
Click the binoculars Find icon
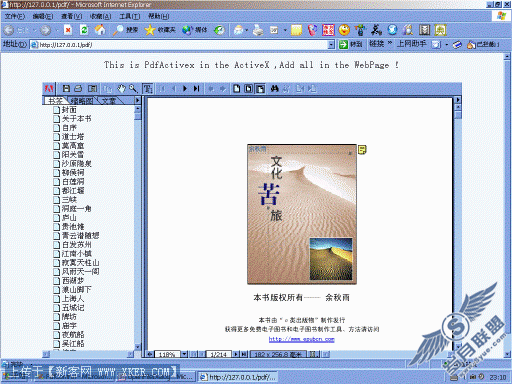coord(274,89)
